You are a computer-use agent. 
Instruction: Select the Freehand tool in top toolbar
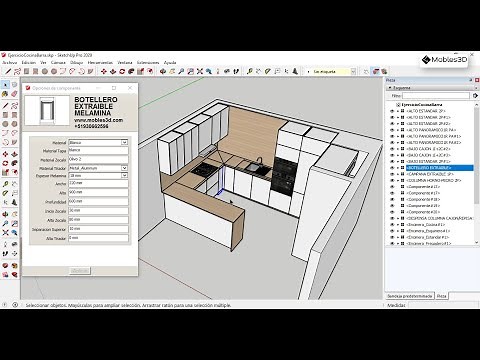pos(17,71)
